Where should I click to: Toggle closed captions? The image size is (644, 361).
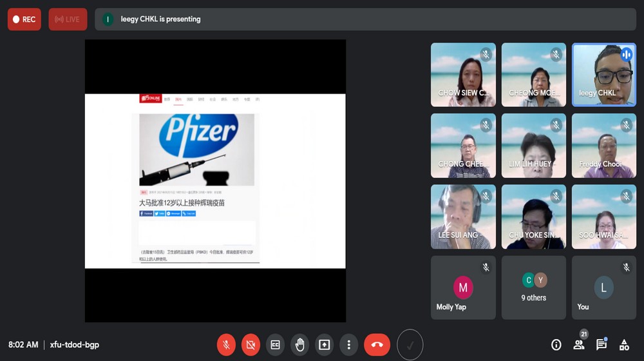(275, 344)
